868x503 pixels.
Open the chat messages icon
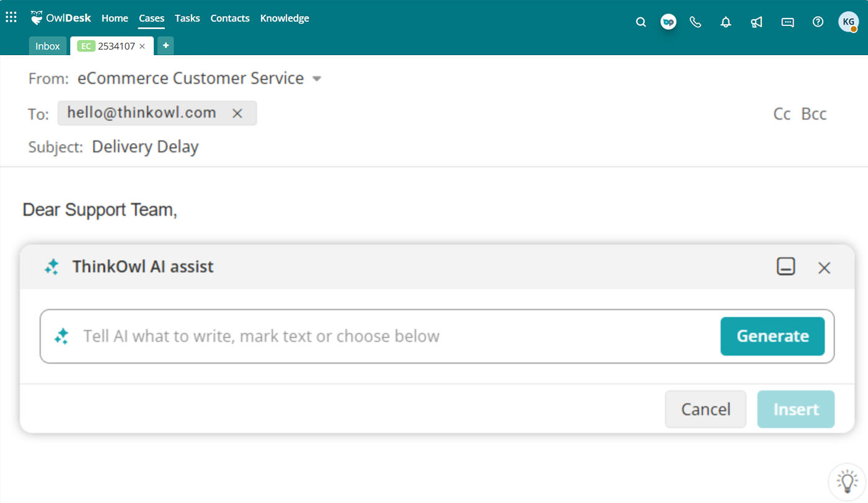[x=787, y=22]
